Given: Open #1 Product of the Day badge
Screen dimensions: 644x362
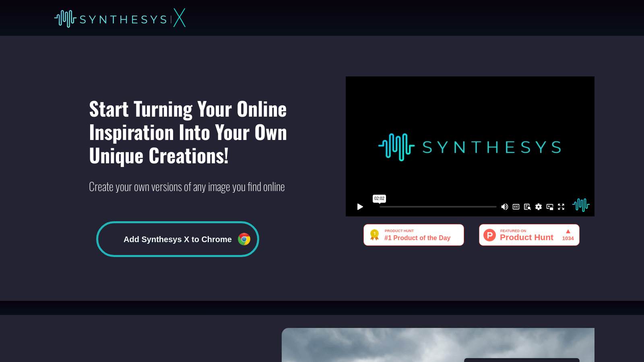Looking at the screenshot, I should click(414, 235).
